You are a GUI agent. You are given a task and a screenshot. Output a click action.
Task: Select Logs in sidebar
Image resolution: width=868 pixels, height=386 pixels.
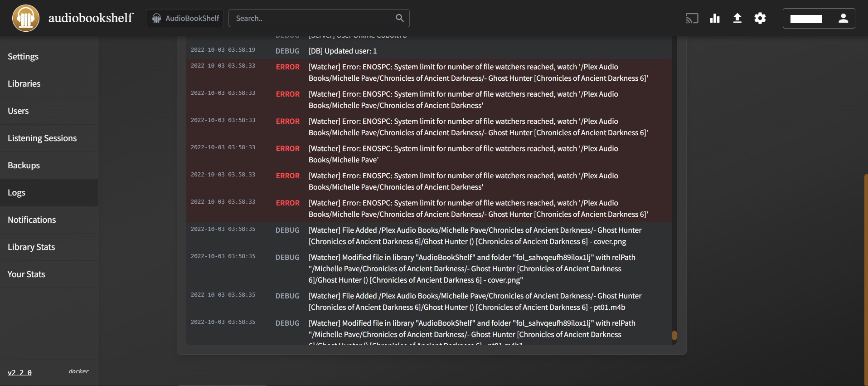(49, 193)
